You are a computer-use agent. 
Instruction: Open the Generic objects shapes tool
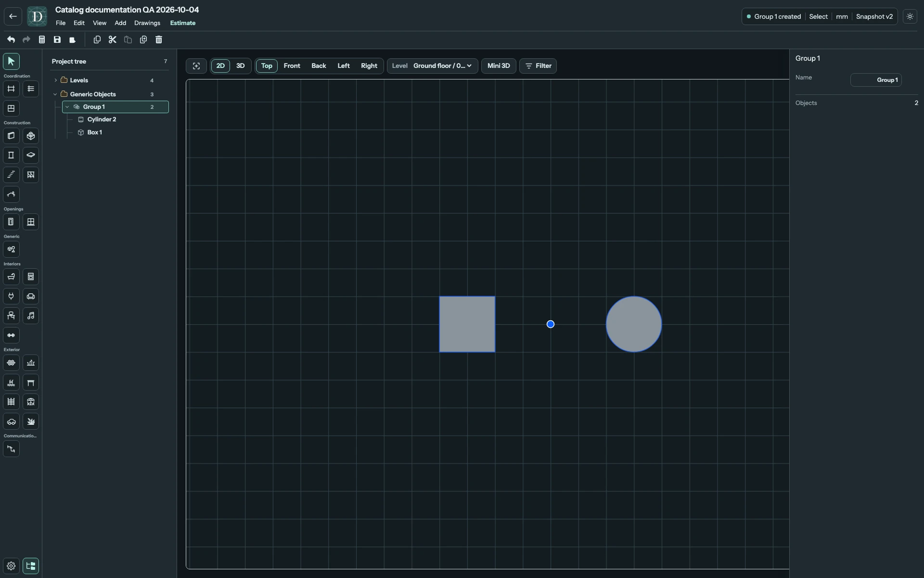(x=11, y=250)
